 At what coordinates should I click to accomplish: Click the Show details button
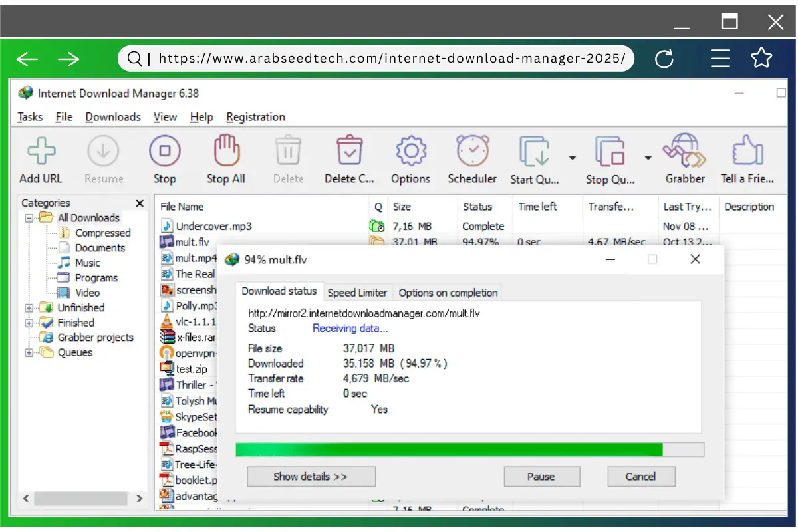pyautogui.click(x=311, y=476)
